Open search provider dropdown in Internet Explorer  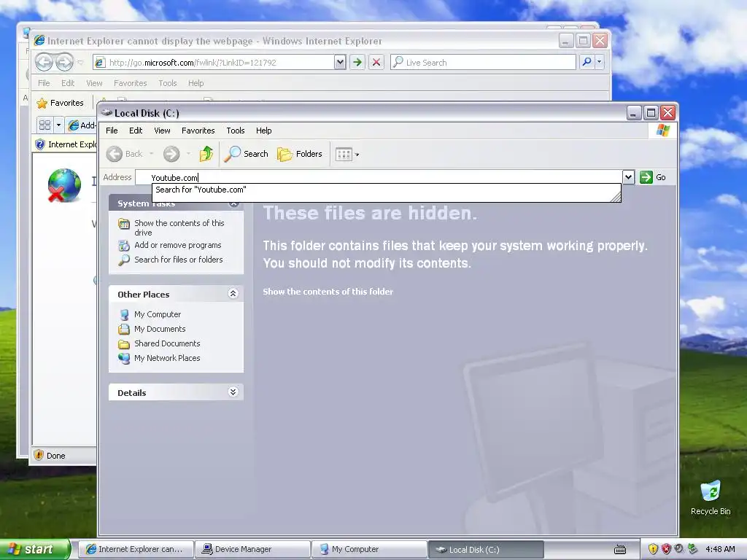click(x=600, y=62)
